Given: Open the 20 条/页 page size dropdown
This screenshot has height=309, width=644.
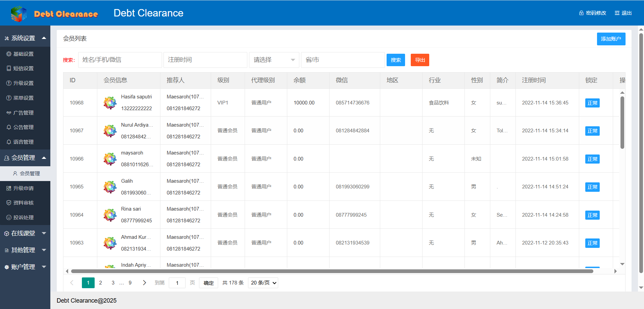Looking at the screenshot, I should coord(263,283).
